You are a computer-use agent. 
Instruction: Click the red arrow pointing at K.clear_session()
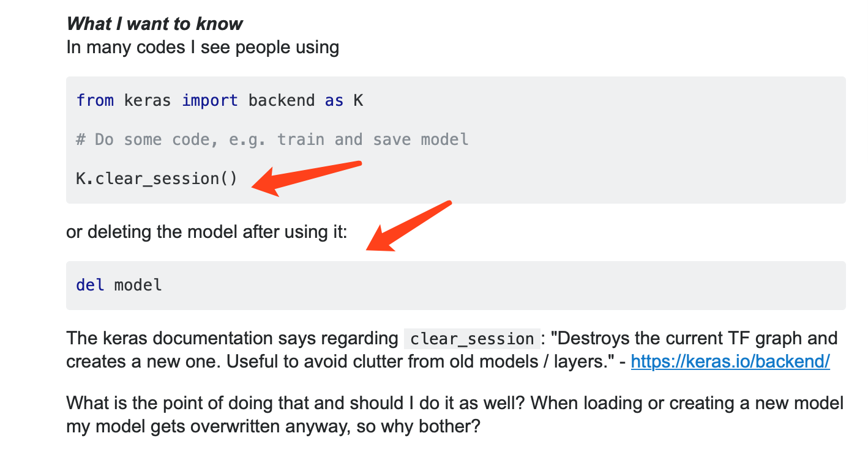(x=307, y=176)
